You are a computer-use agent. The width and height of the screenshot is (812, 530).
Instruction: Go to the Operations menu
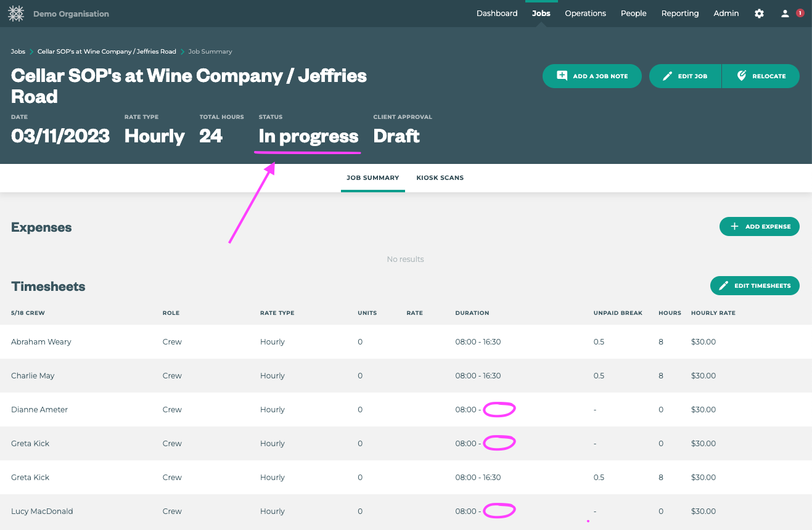click(x=585, y=14)
